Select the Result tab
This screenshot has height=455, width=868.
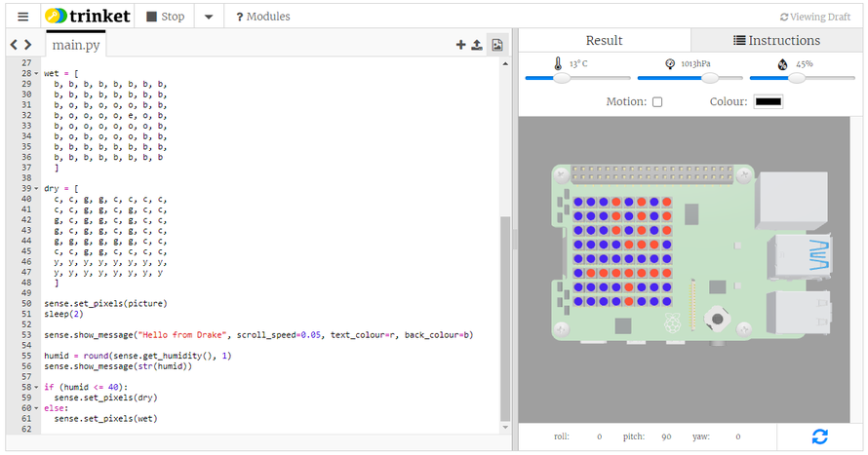point(604,40)
